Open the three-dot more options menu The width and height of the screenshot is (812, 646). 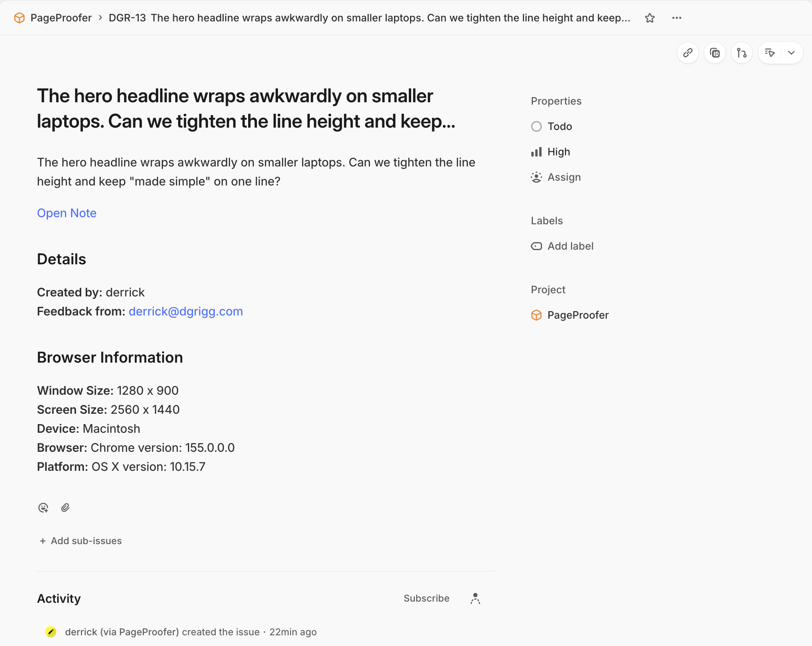click(677, 18)
